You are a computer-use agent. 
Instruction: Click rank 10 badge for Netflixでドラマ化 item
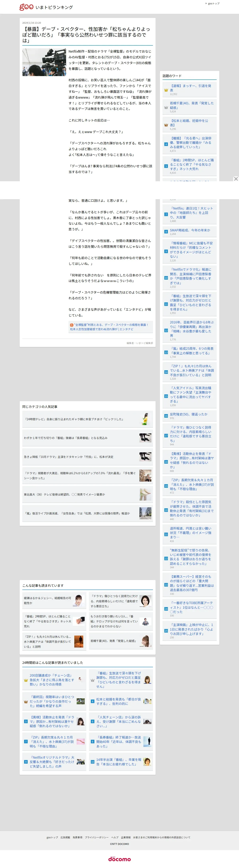click(x=166, y=278)
